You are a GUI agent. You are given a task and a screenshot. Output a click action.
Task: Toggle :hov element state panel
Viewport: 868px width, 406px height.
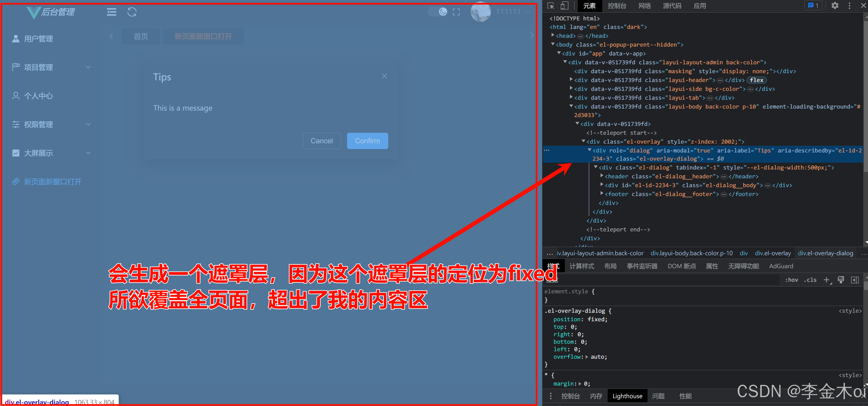point(791,280)
